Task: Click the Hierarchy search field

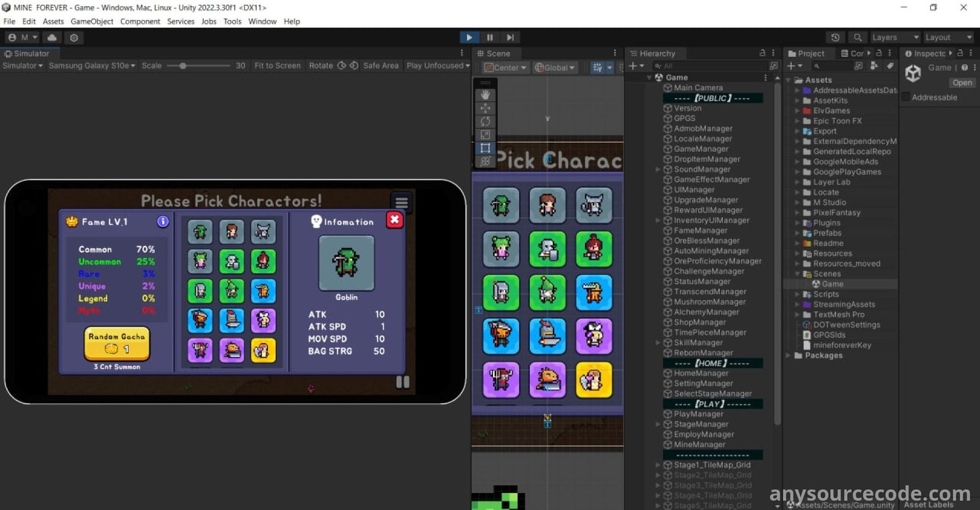Action: [709, 66]
